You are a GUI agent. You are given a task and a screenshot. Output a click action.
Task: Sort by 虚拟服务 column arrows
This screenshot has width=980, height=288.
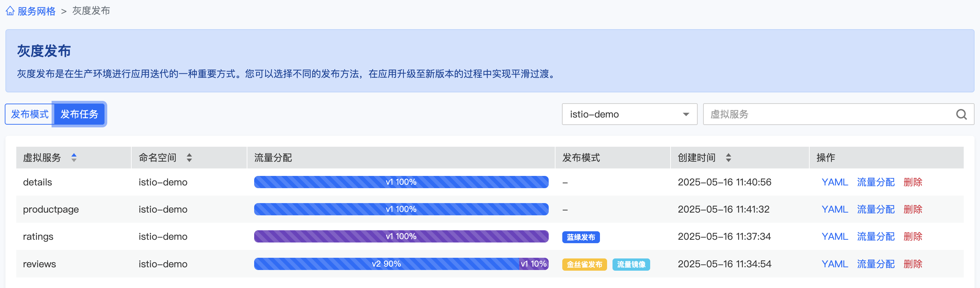pos(74,157)
